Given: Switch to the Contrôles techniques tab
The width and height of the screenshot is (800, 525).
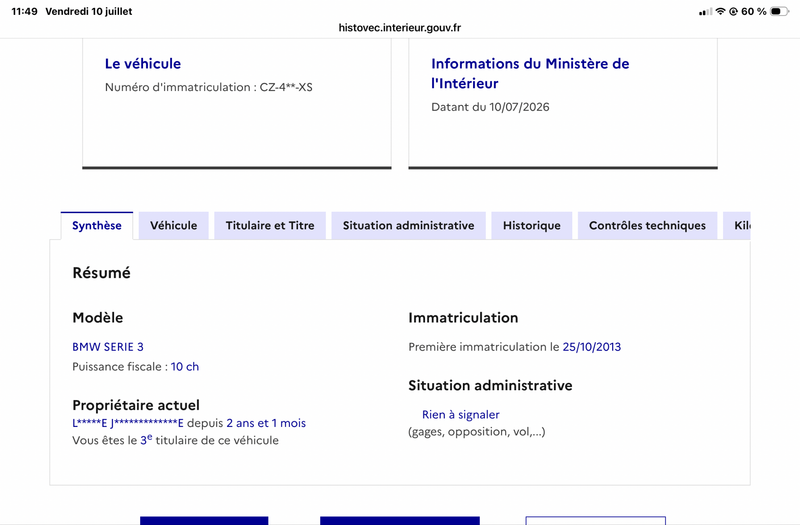Looking at the screenshot, I should click(647, 226).
